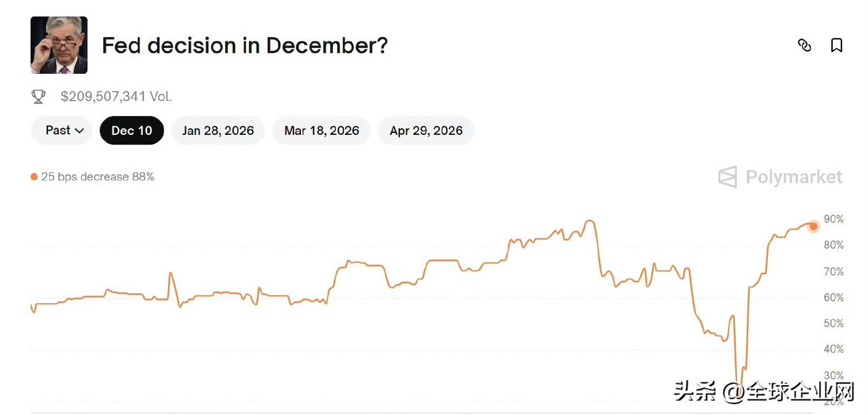
Task: Choose the Apr 29, 2026 tab
Action: click(x=426, y=130)
